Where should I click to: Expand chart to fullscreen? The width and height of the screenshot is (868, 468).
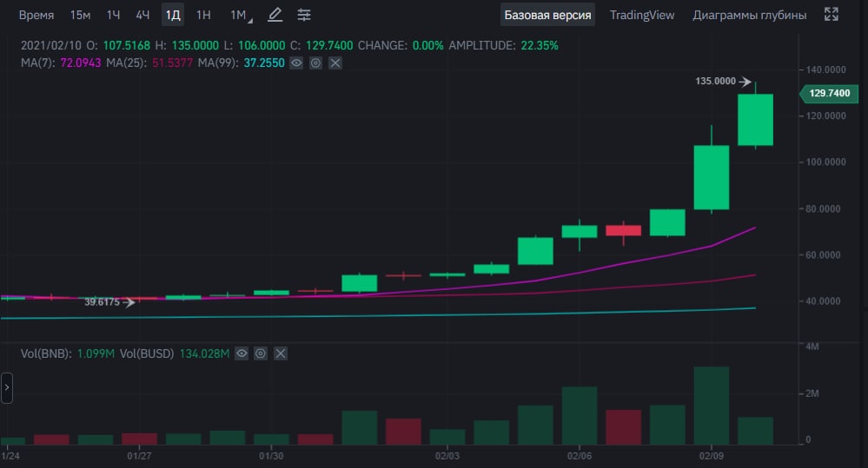click(831, 15)
